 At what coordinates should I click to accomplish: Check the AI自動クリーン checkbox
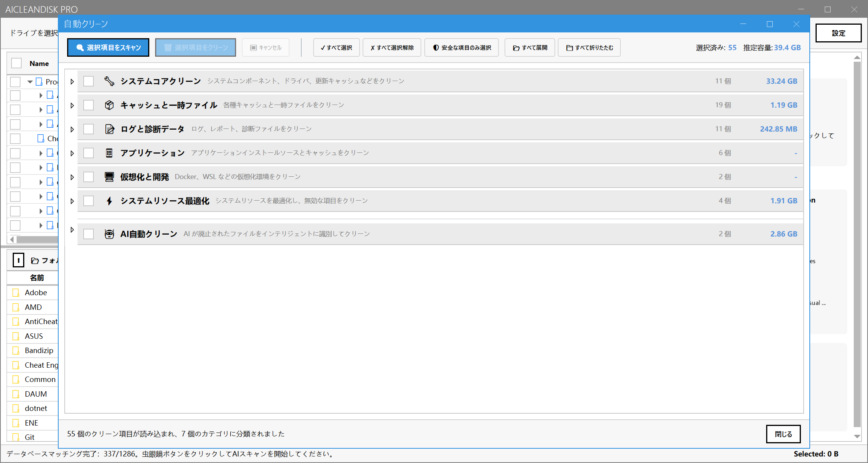pyautogui.click(x=89, y=234)
